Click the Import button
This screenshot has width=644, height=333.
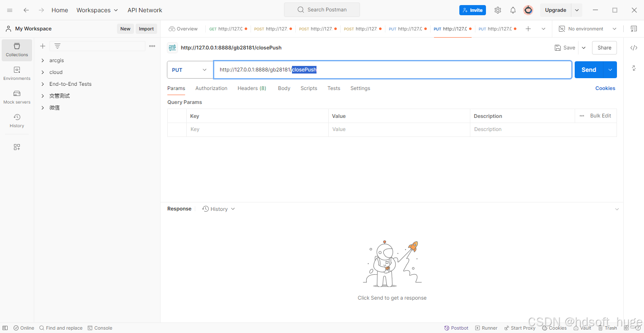pyautogui.click(x=146, y=29)
